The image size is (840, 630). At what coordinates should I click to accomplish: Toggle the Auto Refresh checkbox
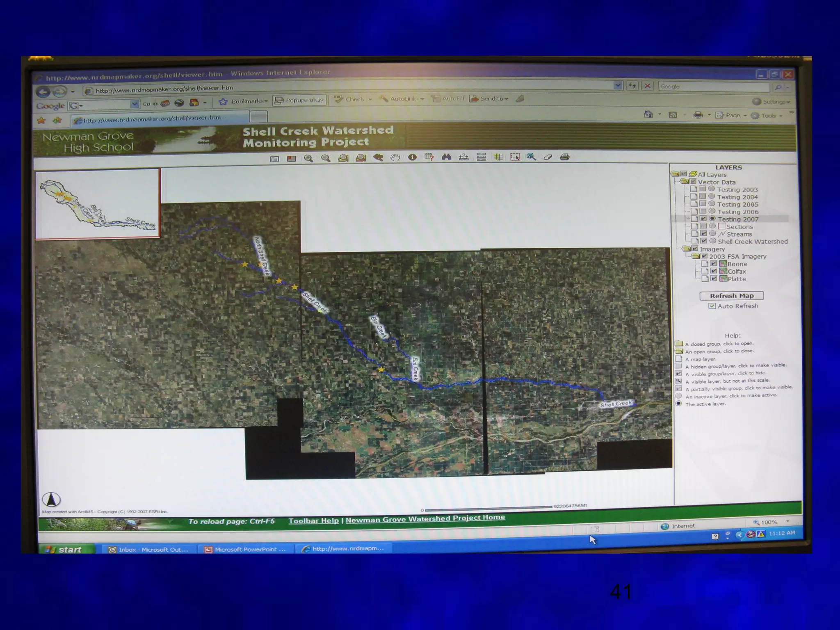(712, 306)
